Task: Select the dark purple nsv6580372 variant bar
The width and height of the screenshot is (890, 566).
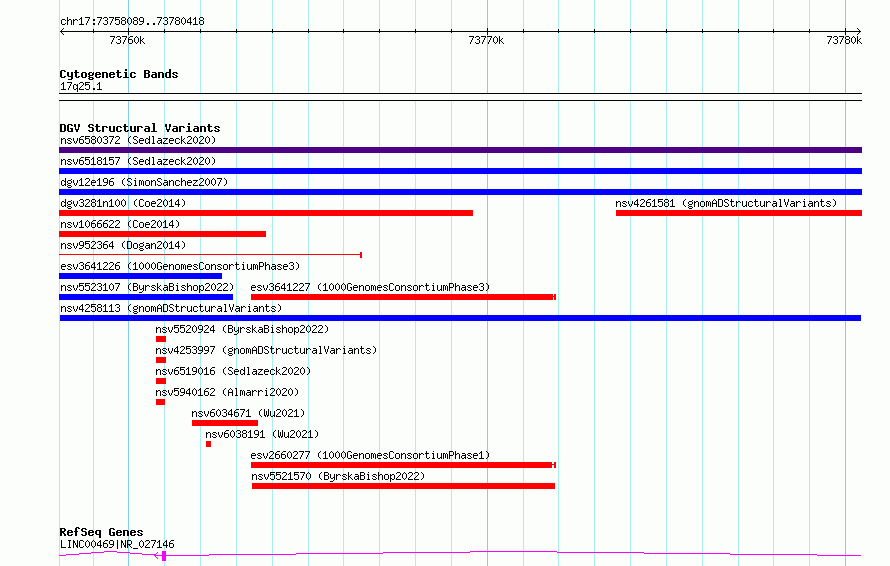Action: (x=460, y=150)
